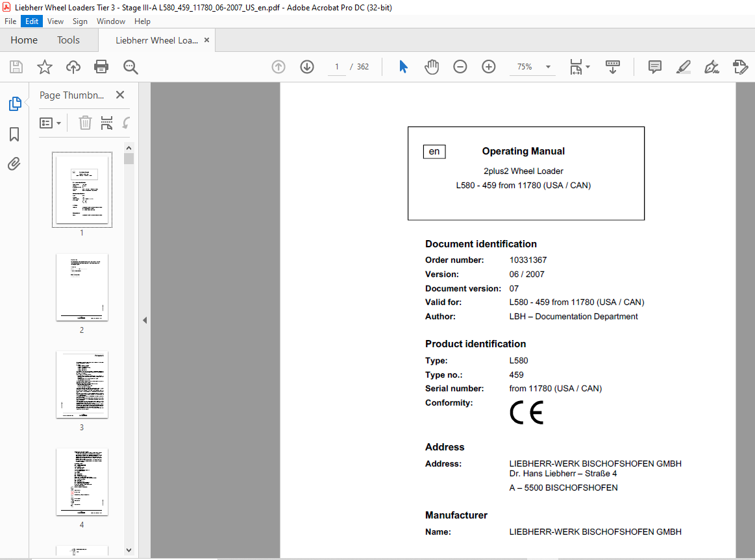Click the print pages icon in thumbnails panel
The height and width of the screenshot is (560, 755).
106,123
